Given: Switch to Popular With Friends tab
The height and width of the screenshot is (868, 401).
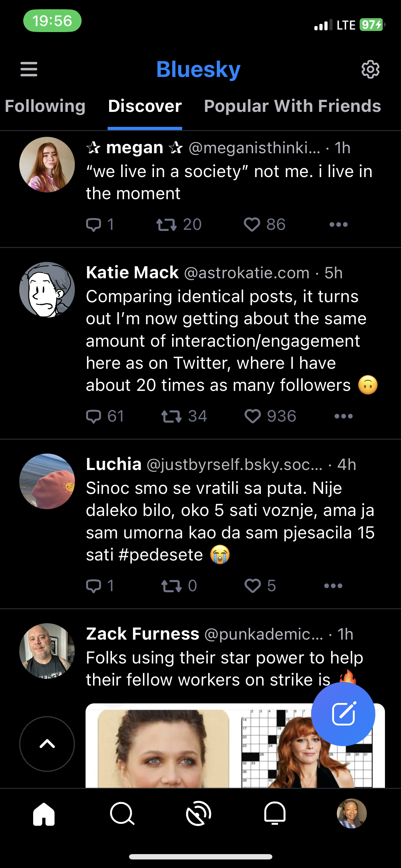Looking at the screenshot, I should (x=292, y=106).
